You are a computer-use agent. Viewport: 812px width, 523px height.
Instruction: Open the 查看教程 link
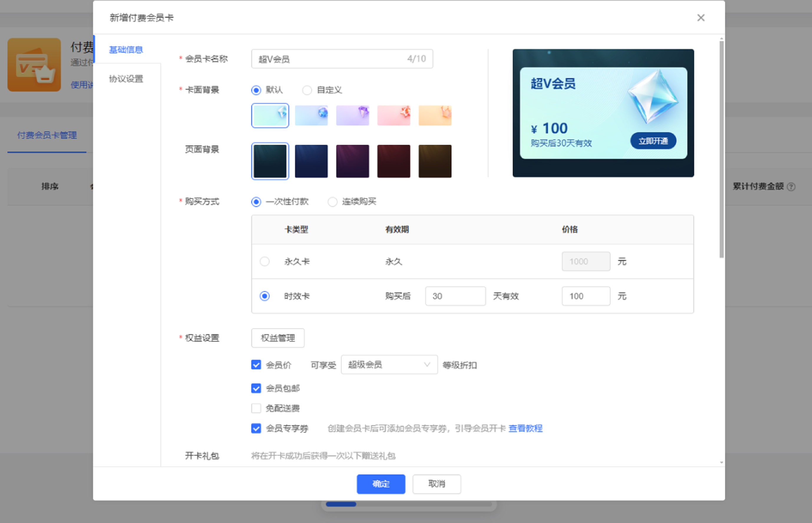[x=525, y=428]
